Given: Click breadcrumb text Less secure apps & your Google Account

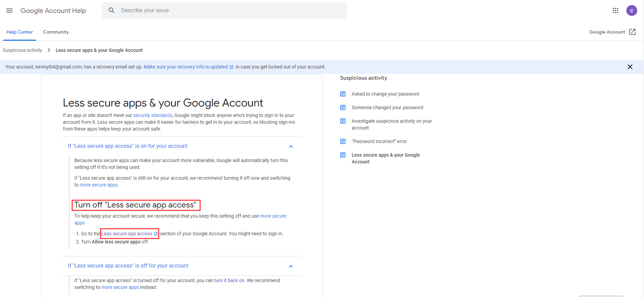Looking at the screenshot, I should (99, 50).
